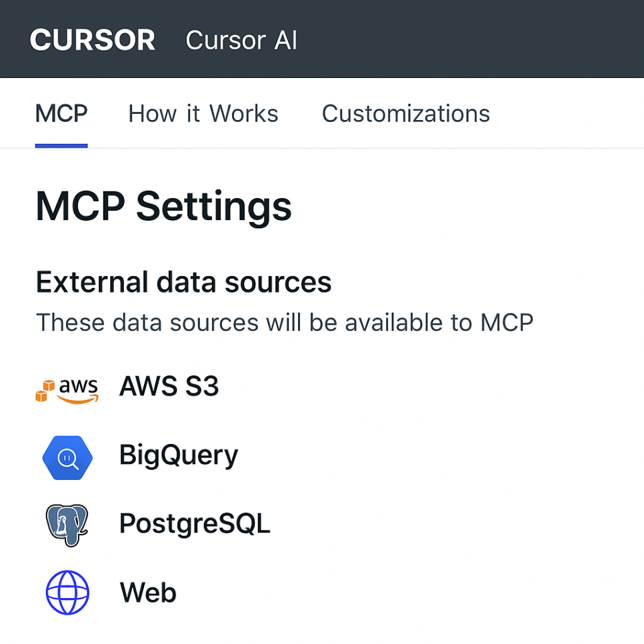Select the BigQuery data source label
Screen dimensions: 644x644
pyautogui.click(x=178, y=455)
